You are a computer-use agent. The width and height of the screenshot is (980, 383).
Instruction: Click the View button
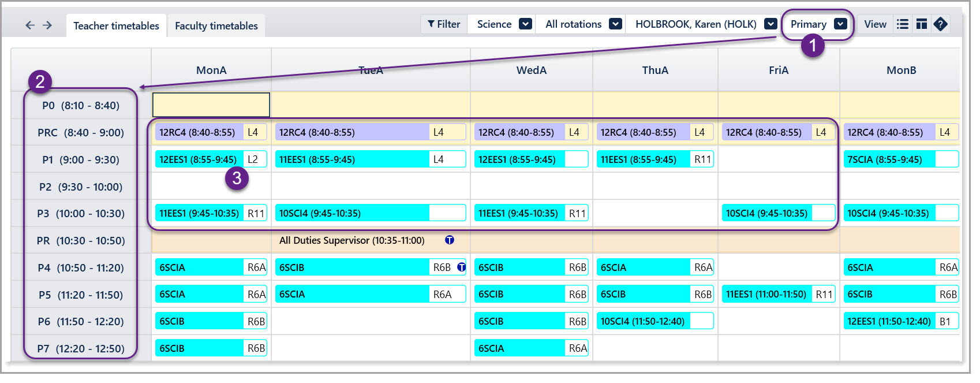point(875,24)
